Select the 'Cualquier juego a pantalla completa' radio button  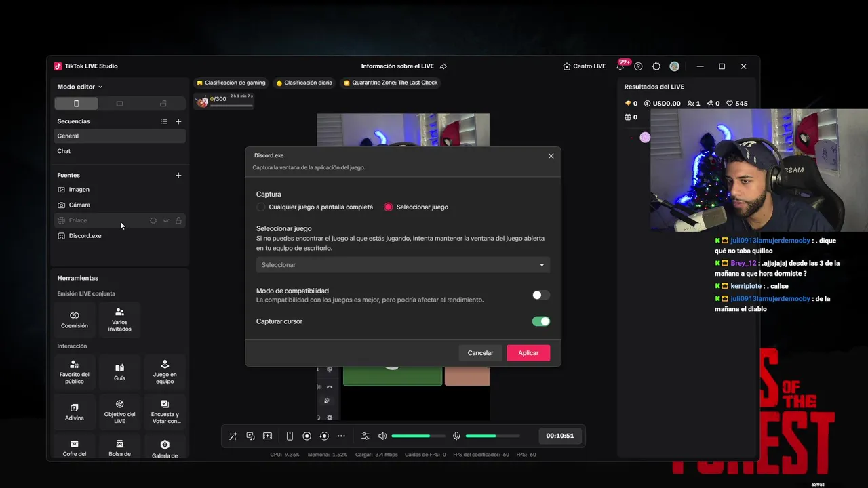[x=261, y=207]
